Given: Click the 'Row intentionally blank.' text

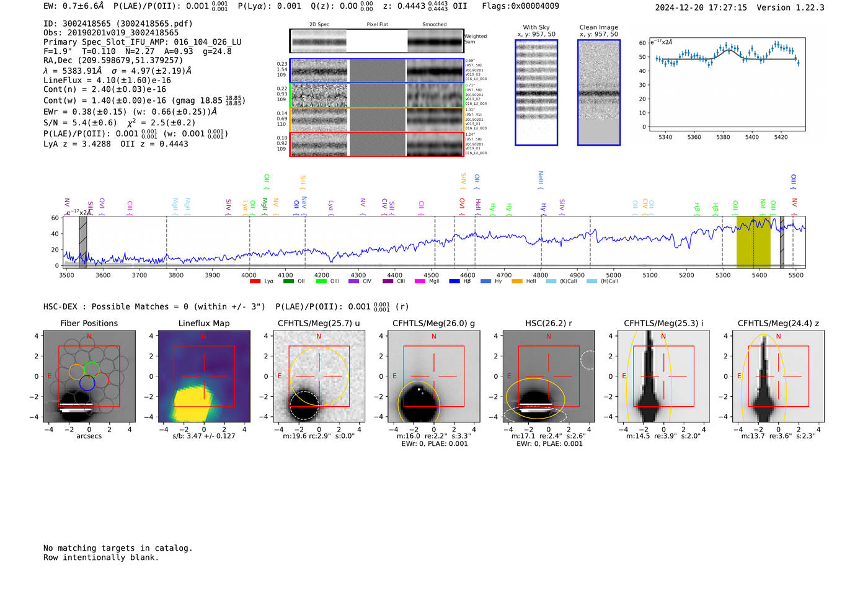Looking at the screenshot, I should [x=101, y=558].
